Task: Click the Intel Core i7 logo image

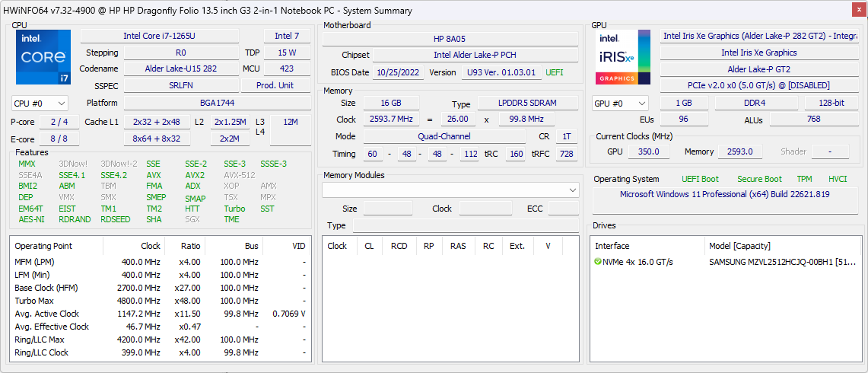Action: tap(43, 58)
